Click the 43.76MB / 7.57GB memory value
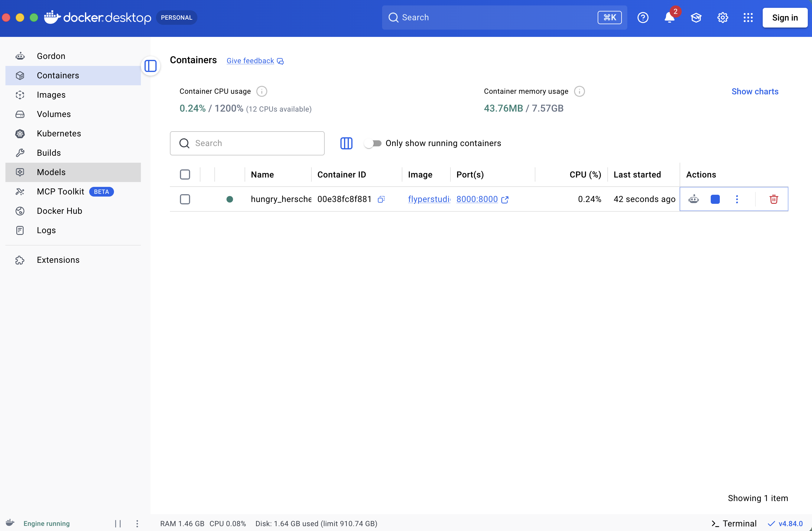 click(x=523, y=109)
